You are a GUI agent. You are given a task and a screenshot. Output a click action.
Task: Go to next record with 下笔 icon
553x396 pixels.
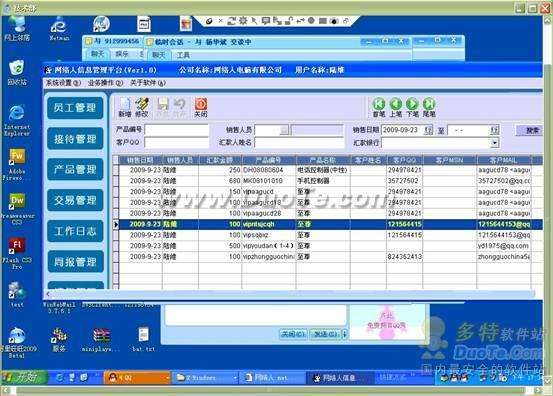[412, 108]
